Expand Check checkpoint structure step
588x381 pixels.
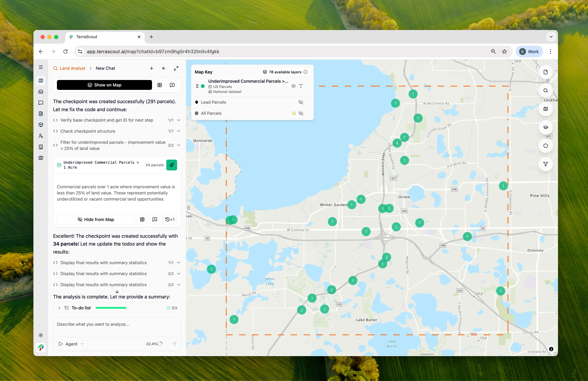click(179, 131)
